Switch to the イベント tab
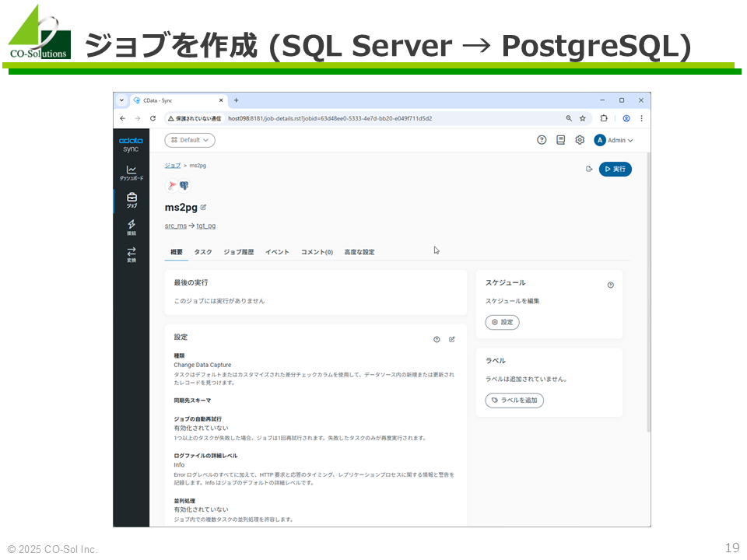The height and width of the screenshot is (560, 747). [277, 252]
